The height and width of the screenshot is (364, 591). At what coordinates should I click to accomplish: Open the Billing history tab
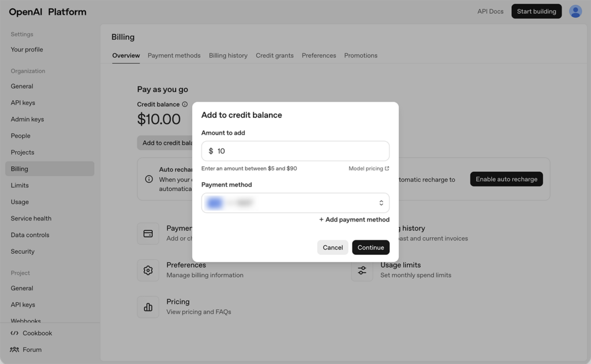[228, 55]
